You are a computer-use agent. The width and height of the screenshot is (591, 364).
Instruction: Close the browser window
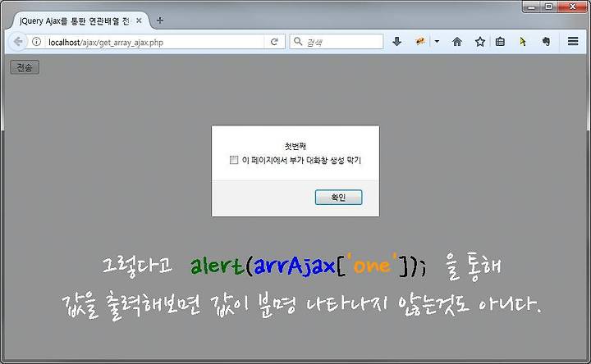click(x=573, y=7)
